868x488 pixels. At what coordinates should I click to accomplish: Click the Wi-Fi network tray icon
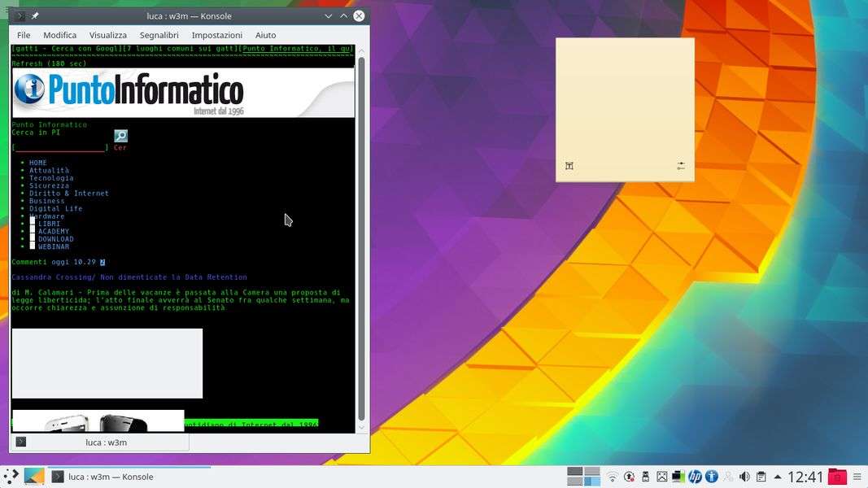click(613, 477)
